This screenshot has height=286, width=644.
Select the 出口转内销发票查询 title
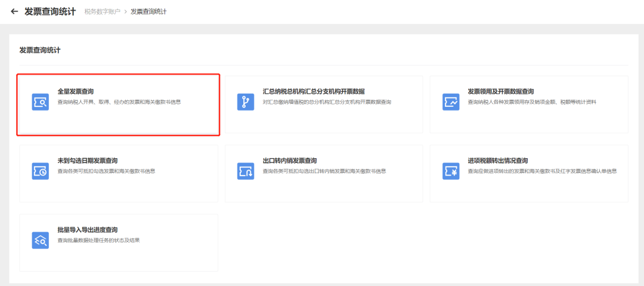coord(290,161)
